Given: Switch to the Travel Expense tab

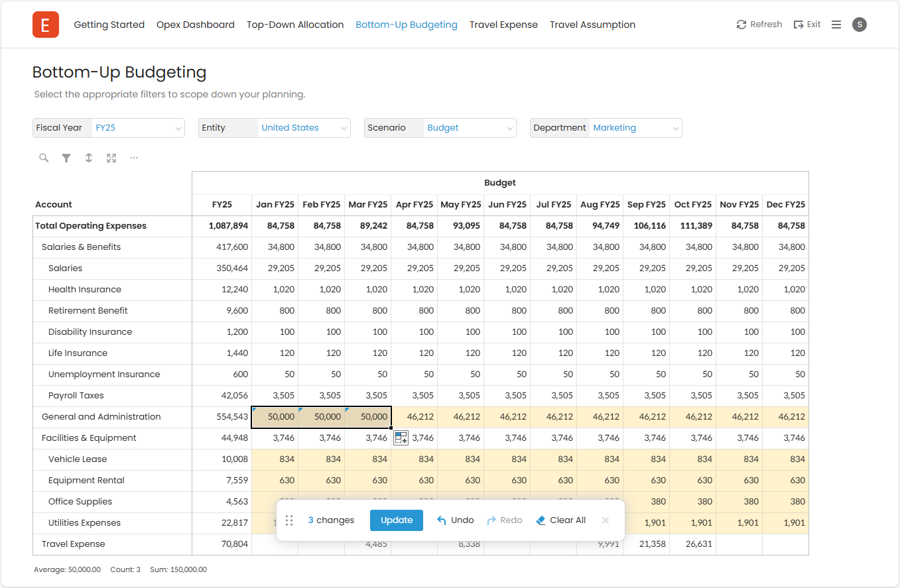Looking at the screenshot, I should click(503, 25).
